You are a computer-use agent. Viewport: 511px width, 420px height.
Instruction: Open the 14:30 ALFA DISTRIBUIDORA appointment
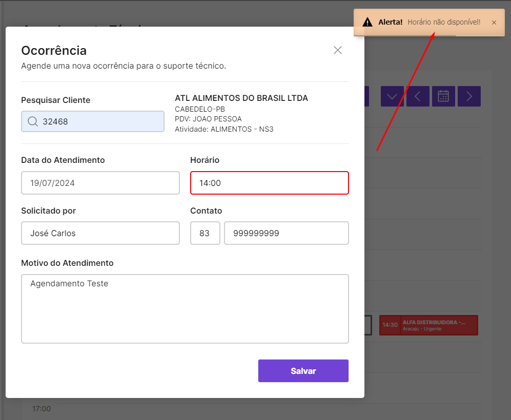pos(428,325)
